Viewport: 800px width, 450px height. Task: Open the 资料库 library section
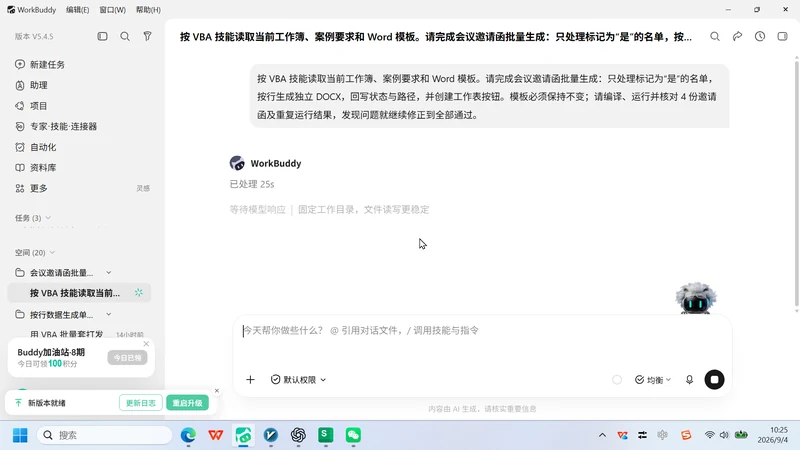[36, 167]
